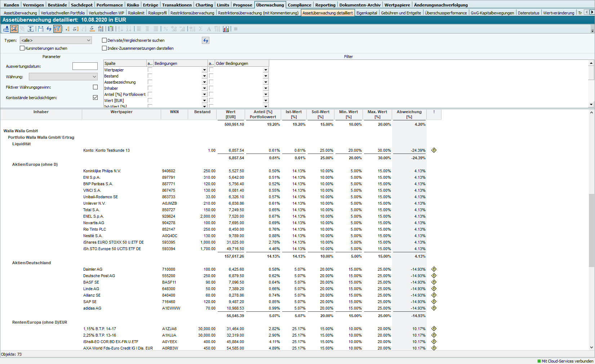Expand Bedingungen dropdown for Wertpapier row
Screen dimensions: 595x364
(204, 70)
